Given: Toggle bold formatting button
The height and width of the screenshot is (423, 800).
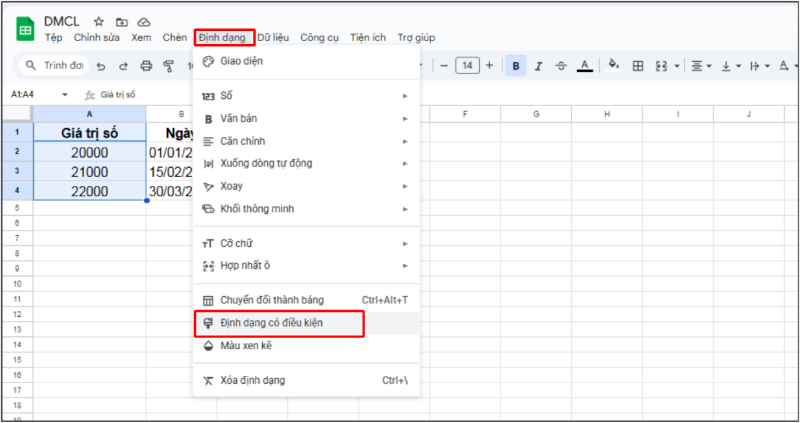Looking at the screenshot, I should pyautogui.click(x=516, y=66).
